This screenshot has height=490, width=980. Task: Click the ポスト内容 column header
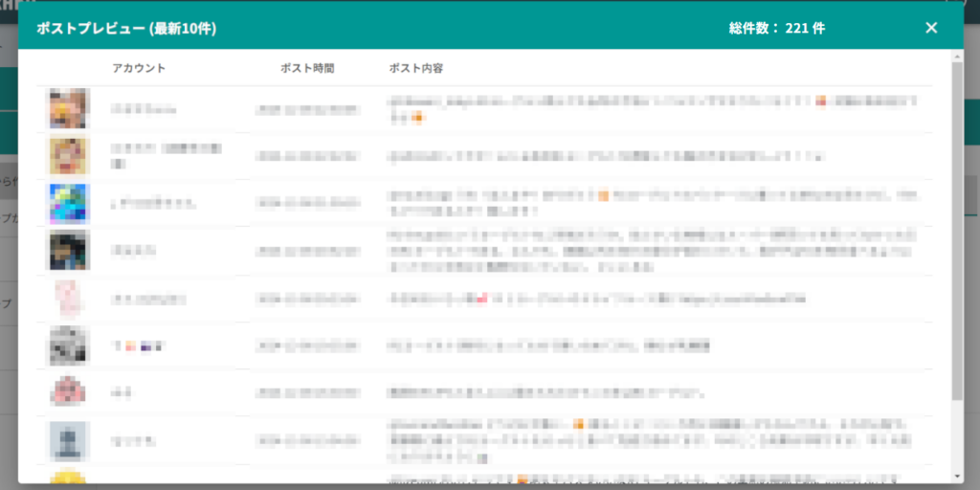click(416, 68)
